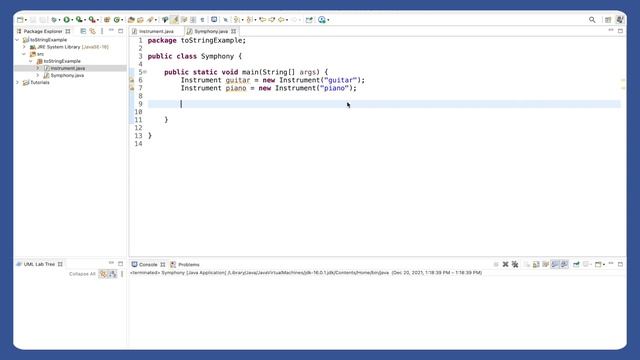Toggle Word Wrap icon in toolbar
Viewport: 640px width, 360px height.
pos(184,20)
